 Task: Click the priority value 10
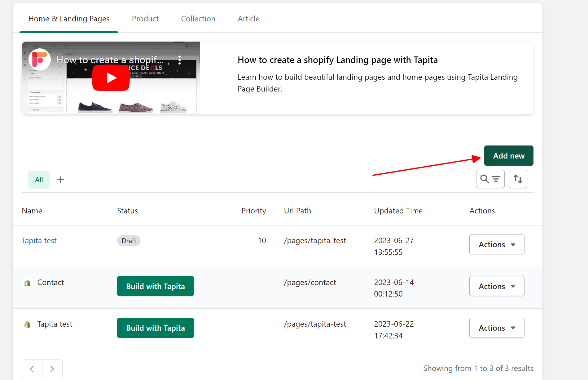tap(262, 241)
